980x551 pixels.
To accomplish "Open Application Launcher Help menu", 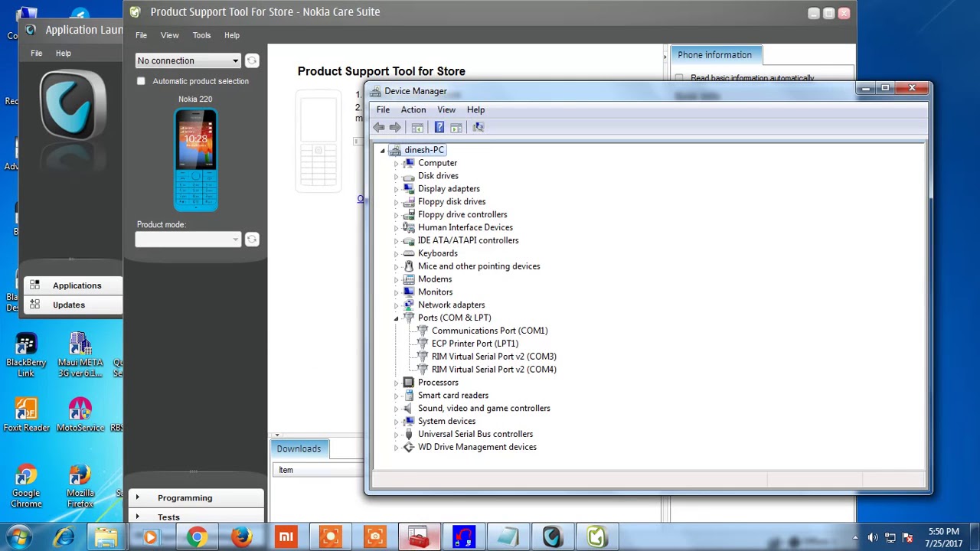I will click(x=63, y=53).
